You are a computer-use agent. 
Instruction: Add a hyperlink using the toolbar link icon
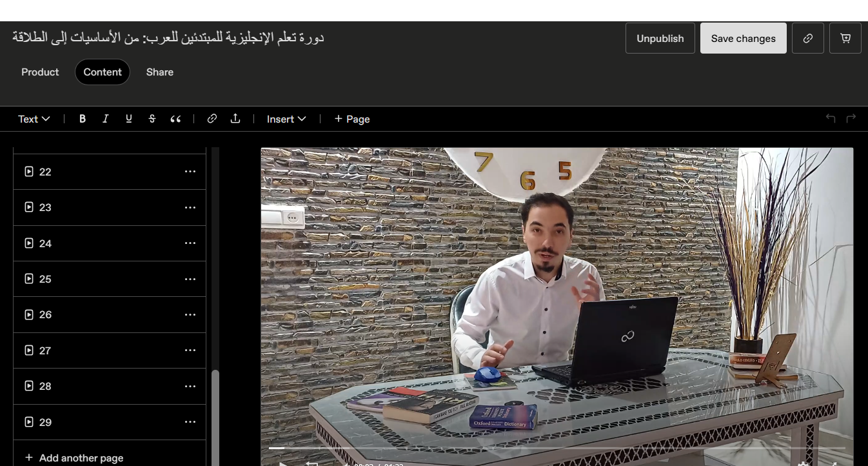point(212,119)
